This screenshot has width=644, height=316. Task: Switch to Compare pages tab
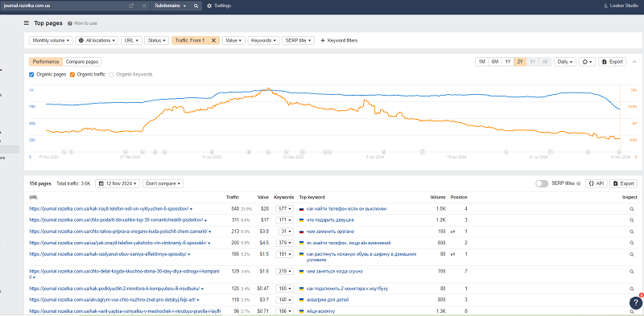[82, 62]
